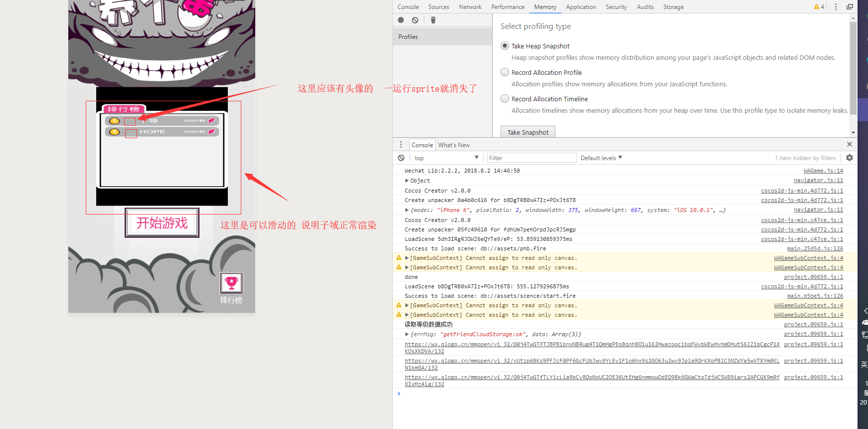Expand the last GameSubContext warning above 读取等级数据成功
Image resolution: width=868 pixels, height=429 pixels.
407,315
